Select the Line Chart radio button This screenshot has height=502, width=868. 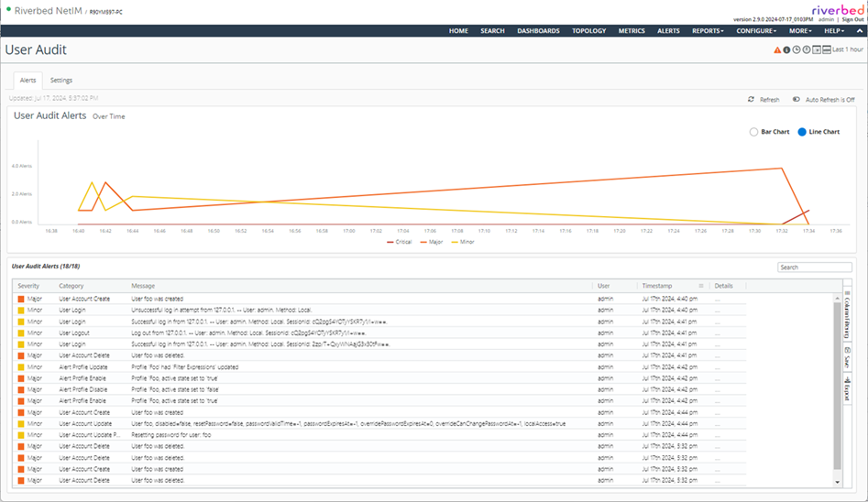click(801, 132)
